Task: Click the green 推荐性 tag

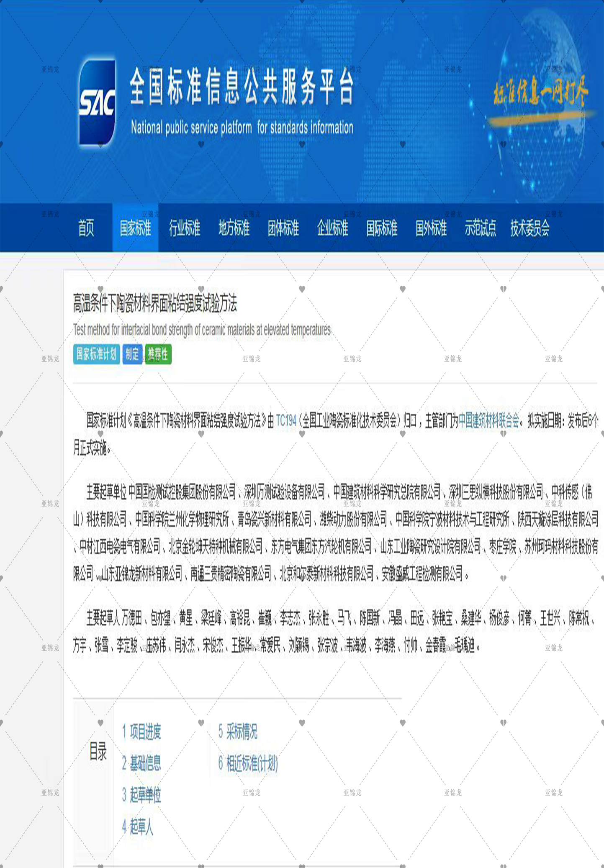Action: click(158, 354)
